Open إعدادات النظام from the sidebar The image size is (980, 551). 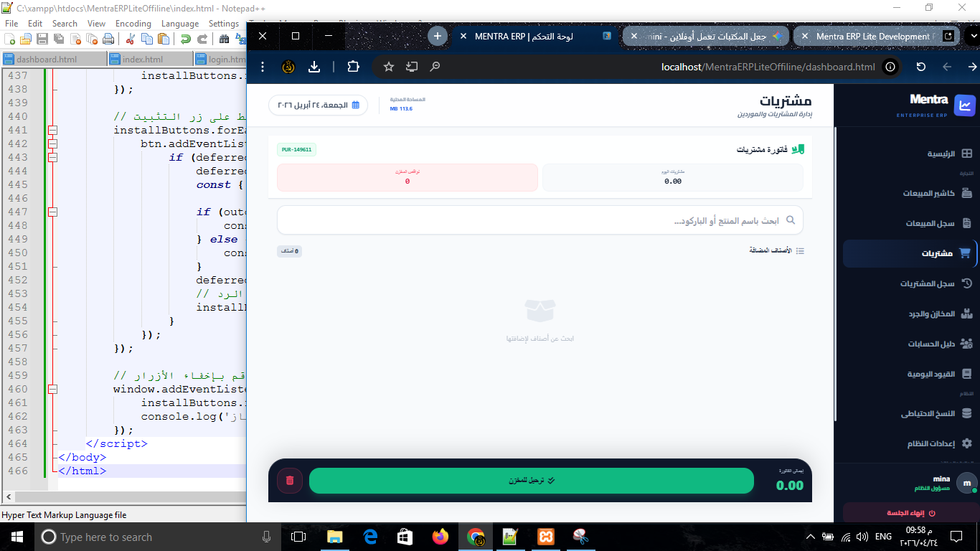pyautogui.click(x=910, y=443)
